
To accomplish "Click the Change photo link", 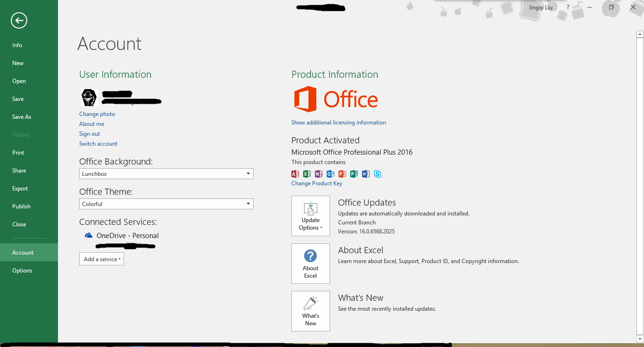I will pyautogui.click(x=97, y=114).
